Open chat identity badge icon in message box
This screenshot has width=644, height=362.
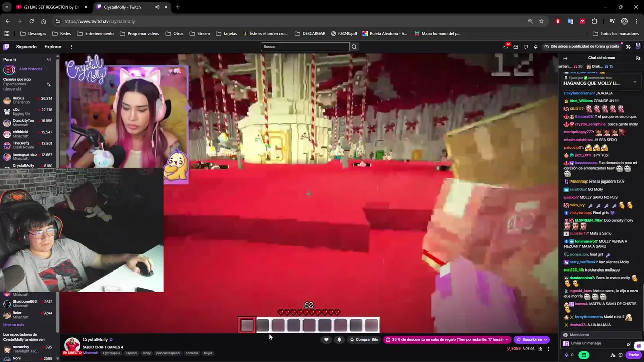566,344
